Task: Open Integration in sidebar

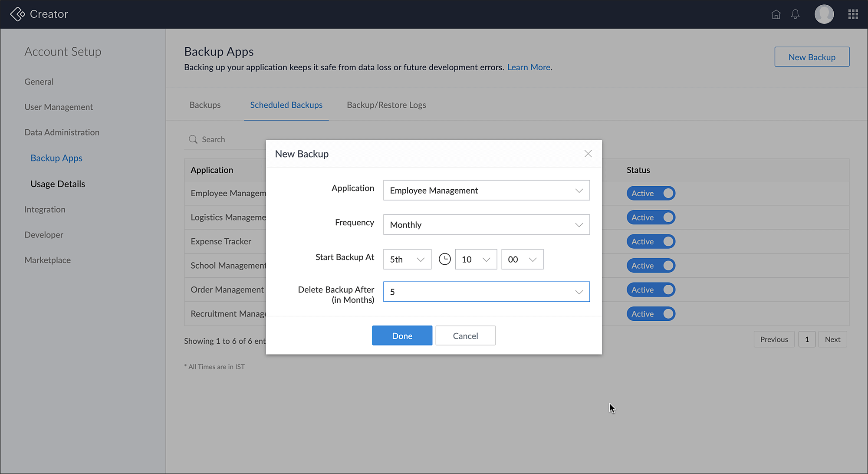Action: click(45, 209)
